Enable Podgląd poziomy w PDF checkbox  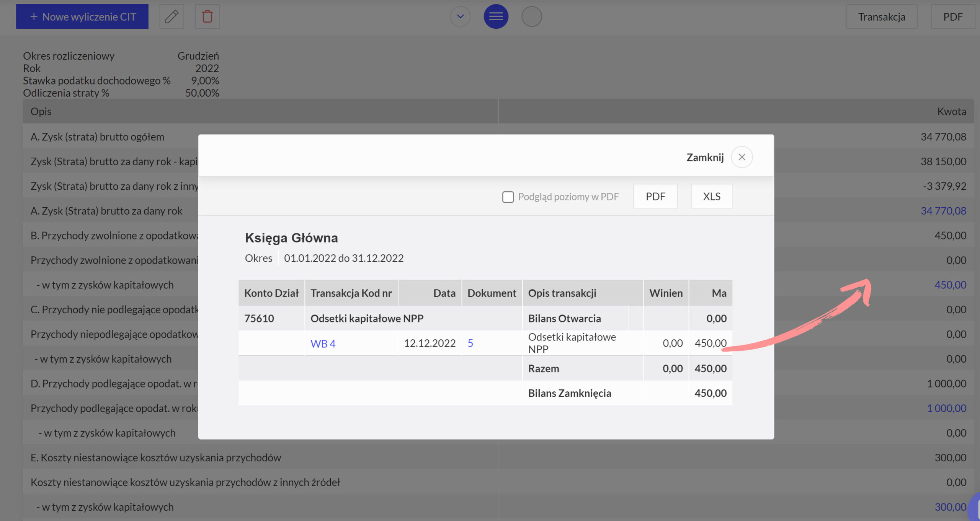coord(508,197)
